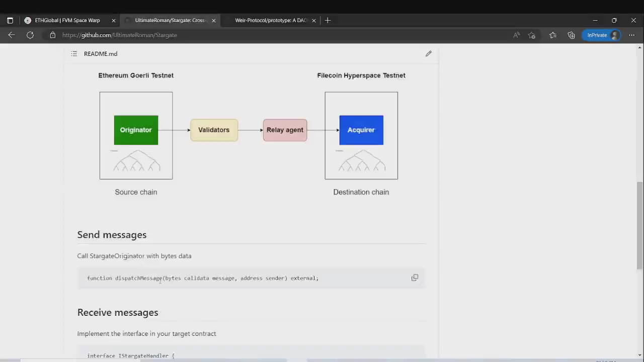The width and height of the screenshot is (644, 362).
Task: Minimize the browser window
Action: (x=595, y=21)
